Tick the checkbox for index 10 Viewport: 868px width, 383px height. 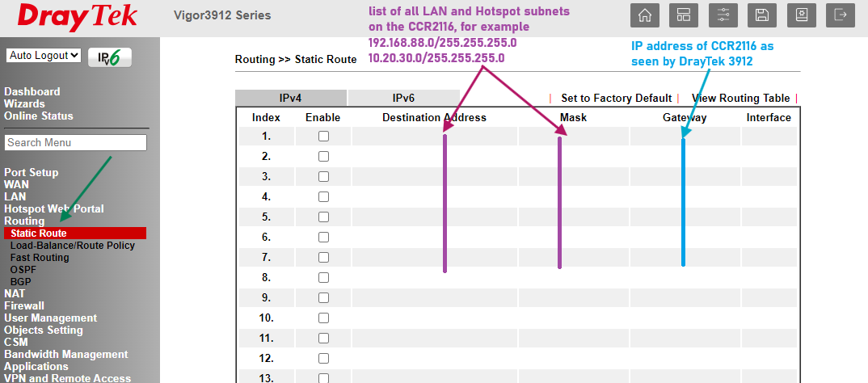click(x=324, y=318)
